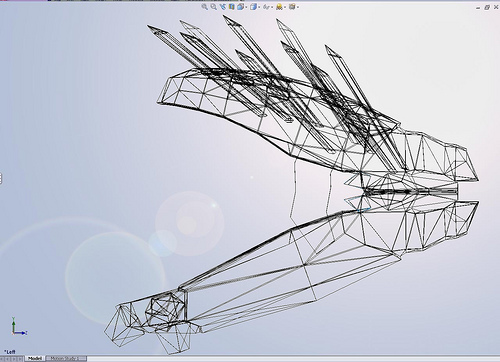Toggle the Section View icon

pos(232,7)
